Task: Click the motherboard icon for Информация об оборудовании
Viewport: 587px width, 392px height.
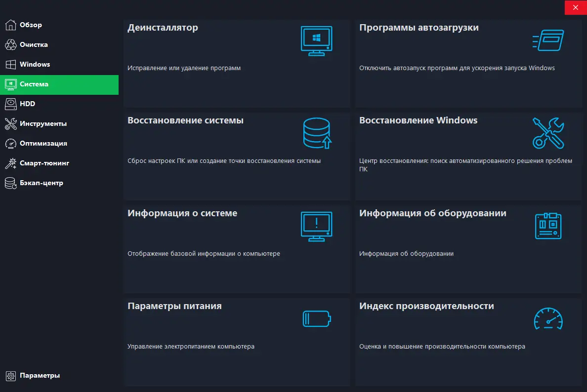Action: pos(548,226)
